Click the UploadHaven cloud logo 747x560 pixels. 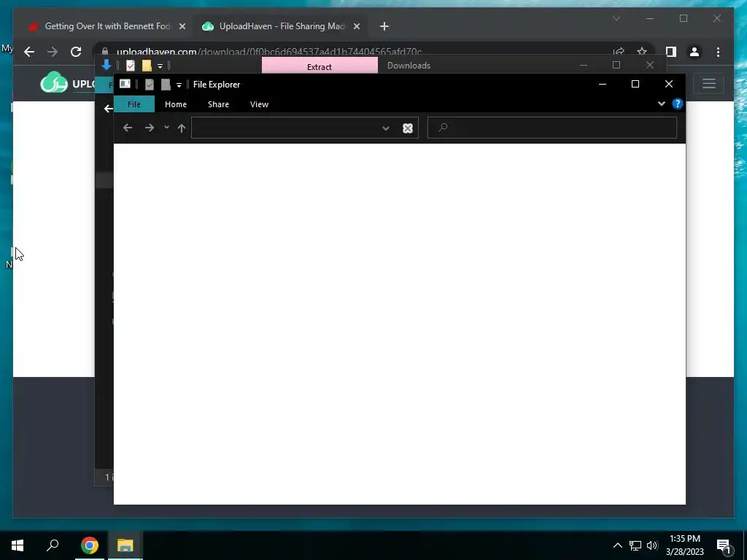point(54,83)
